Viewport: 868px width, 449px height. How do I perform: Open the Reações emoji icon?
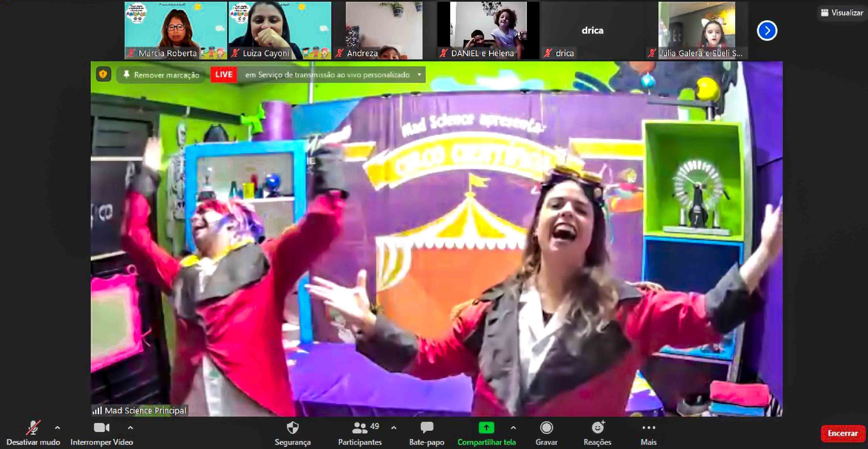point(597,428)
